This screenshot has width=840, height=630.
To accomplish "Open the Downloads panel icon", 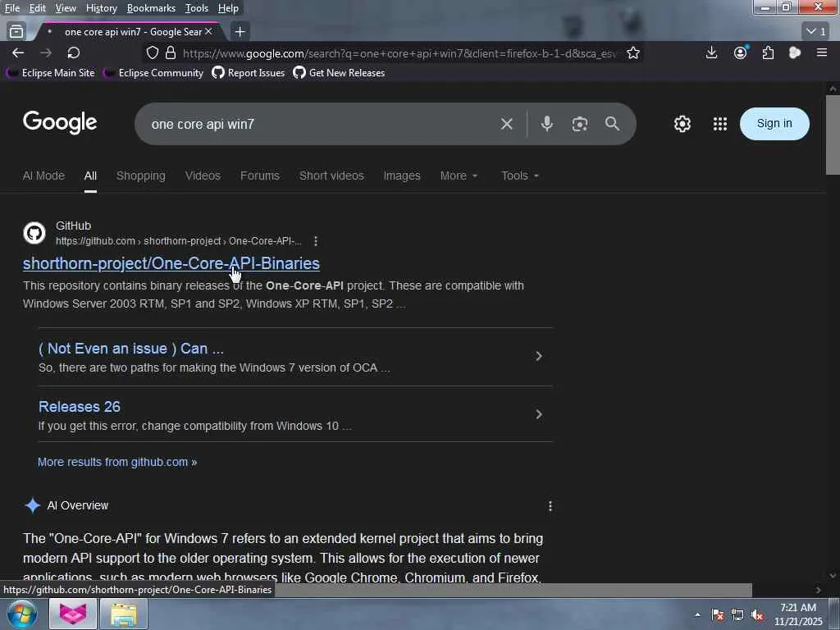I will pos(711,52).
